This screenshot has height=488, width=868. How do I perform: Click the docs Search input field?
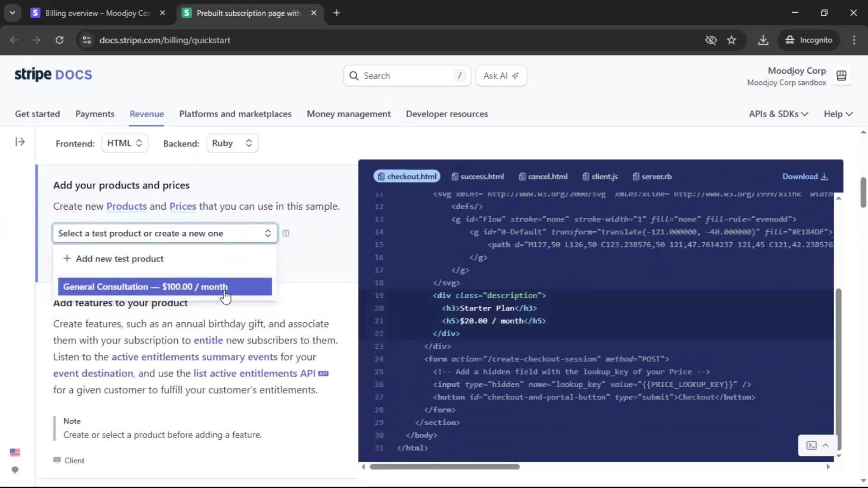pyautogui.click(x=407, y=76)
